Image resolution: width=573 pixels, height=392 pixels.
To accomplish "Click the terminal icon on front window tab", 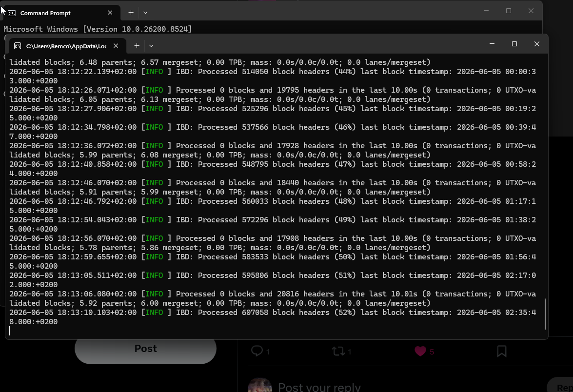I will tap(18, 46).
